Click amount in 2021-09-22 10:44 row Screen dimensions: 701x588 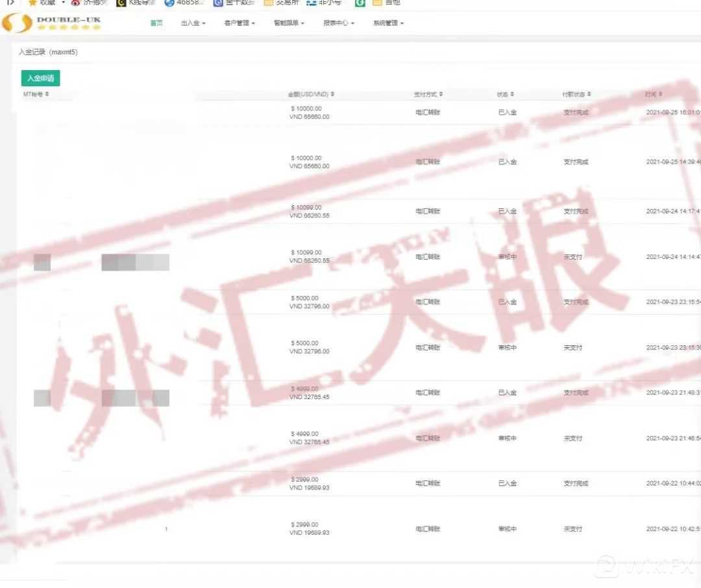click(x=310, y=484)
